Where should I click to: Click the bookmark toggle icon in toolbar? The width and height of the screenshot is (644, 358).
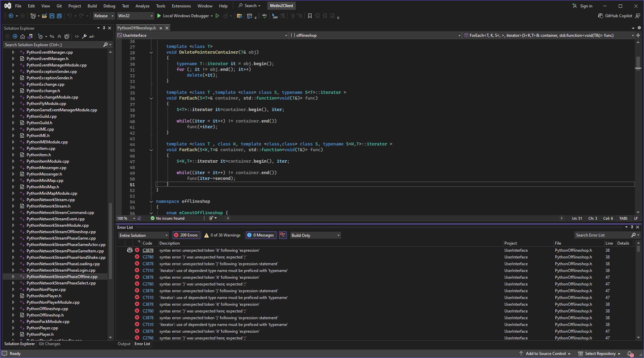310,16
